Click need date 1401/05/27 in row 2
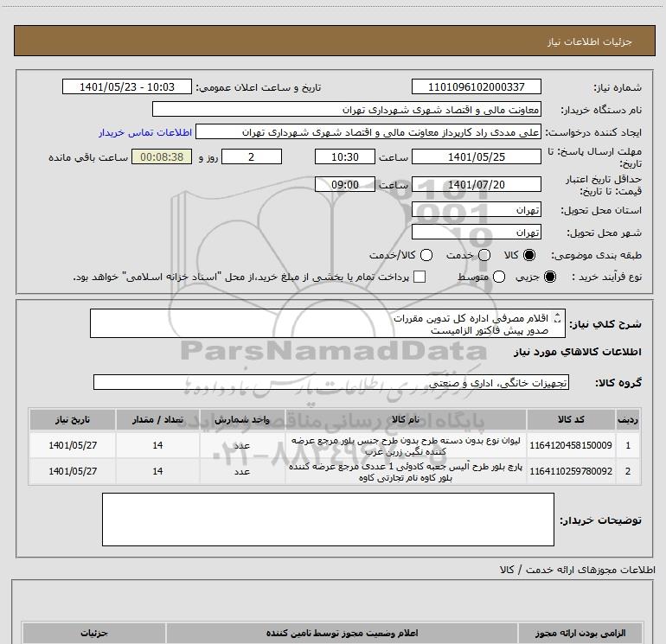The height and width of the screenshot is (644, 666). 73,471
